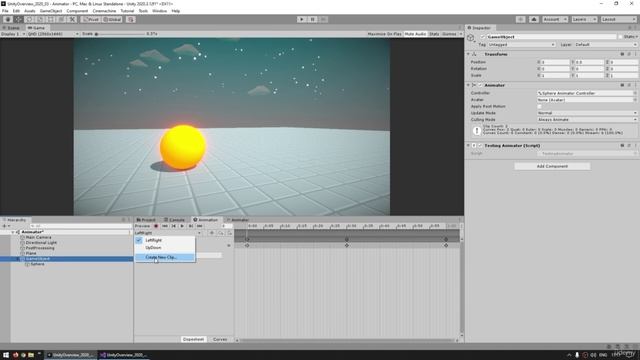Adjust the game view Scale slider

click(x=120, y=34)
